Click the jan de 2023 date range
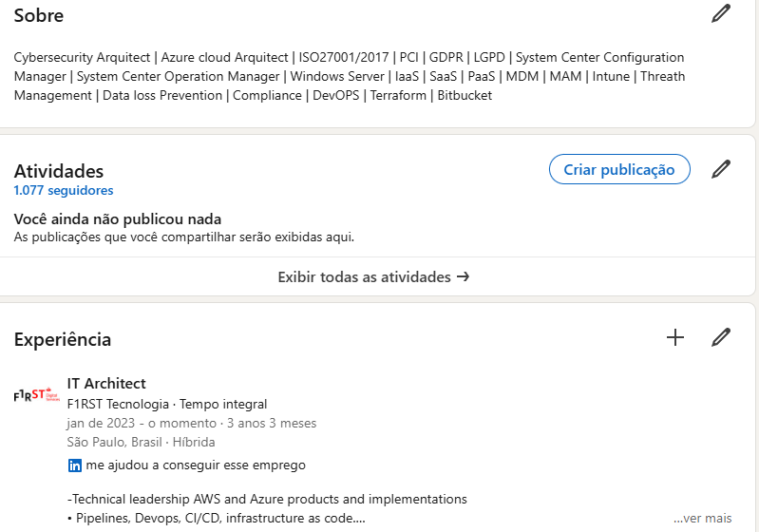 [191, 423]
